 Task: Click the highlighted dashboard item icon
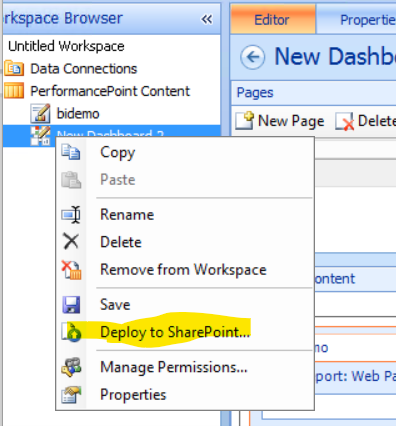(x=40, y=136)
